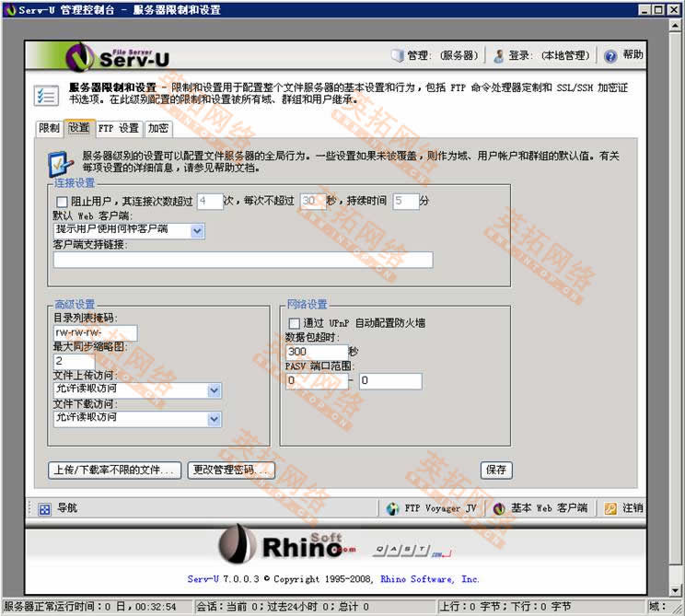Click the duration minutes field showing 5
685x616 pixels.
406,202
